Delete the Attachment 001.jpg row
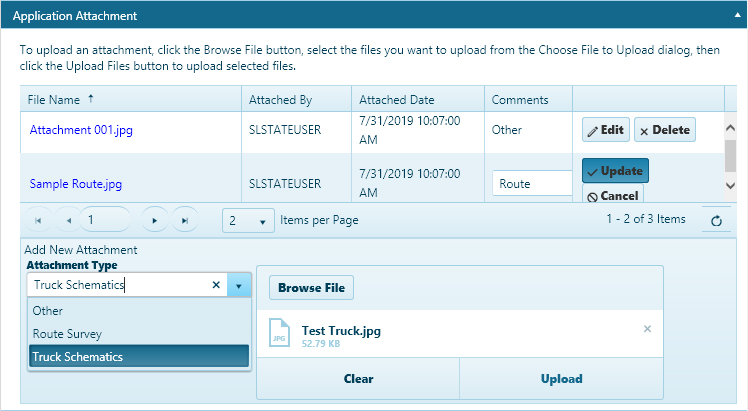This screenshot has height=411, width=748. pyautogui.click(x=664, y=130)
